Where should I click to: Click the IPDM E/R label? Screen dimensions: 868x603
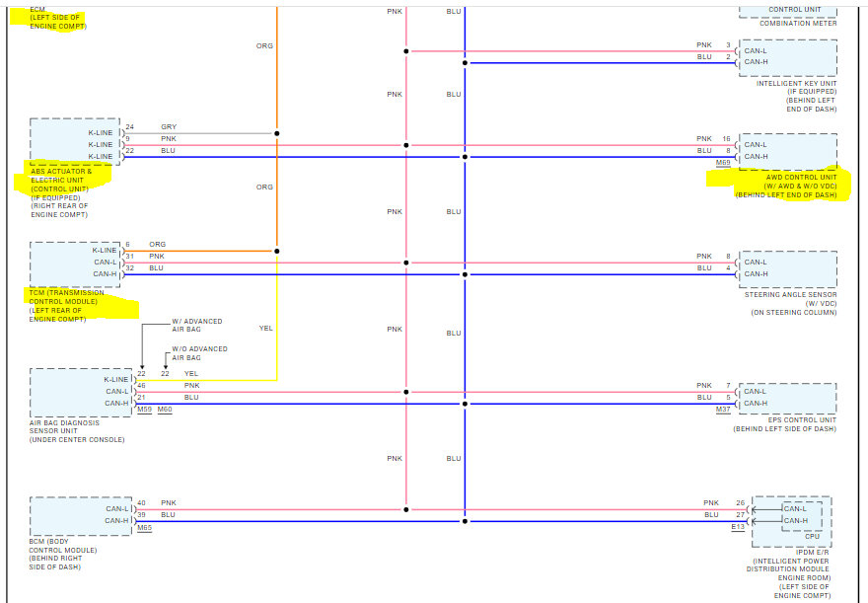click(812, 552)
